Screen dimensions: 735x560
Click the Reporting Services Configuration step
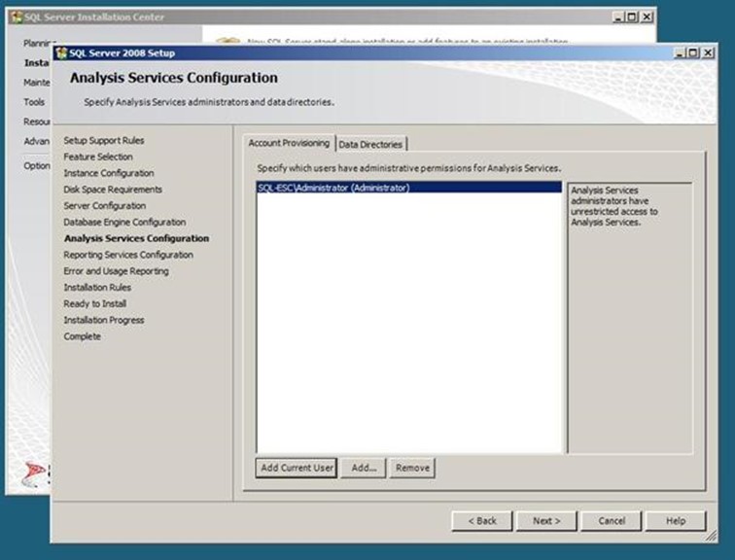128,255
